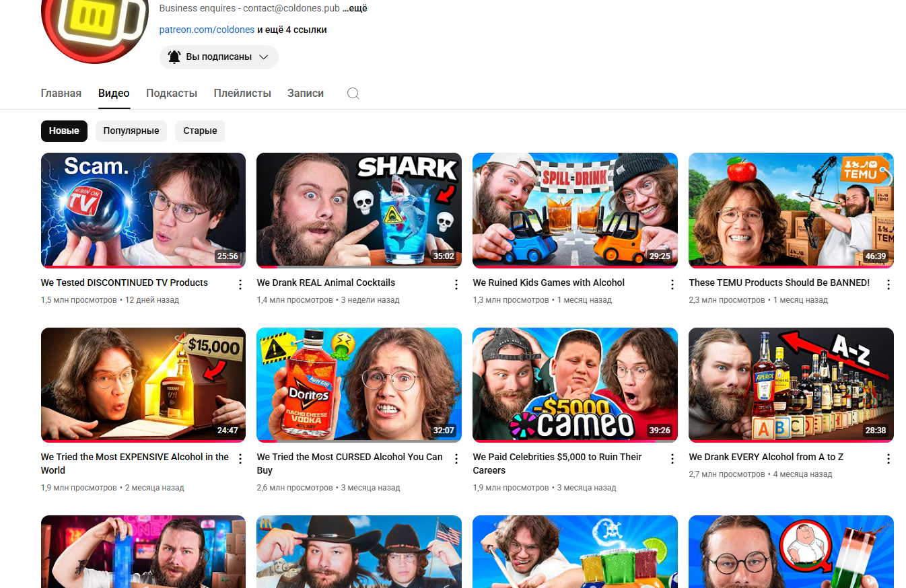Viewport: 906px width, 588px height.
Task: Click the text 1,9 млн просмотров • 3 месяца назад
Action: (545, 488)
